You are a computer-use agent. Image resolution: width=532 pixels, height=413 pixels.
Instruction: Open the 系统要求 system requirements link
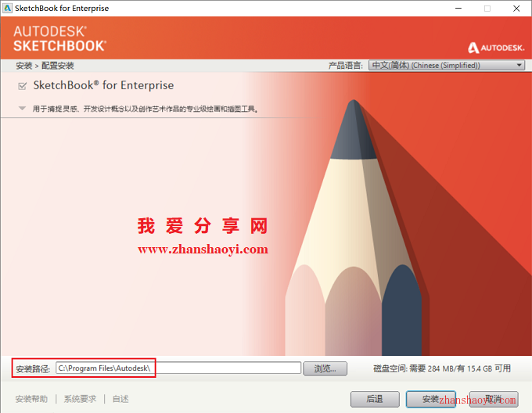tap(80, 399)
